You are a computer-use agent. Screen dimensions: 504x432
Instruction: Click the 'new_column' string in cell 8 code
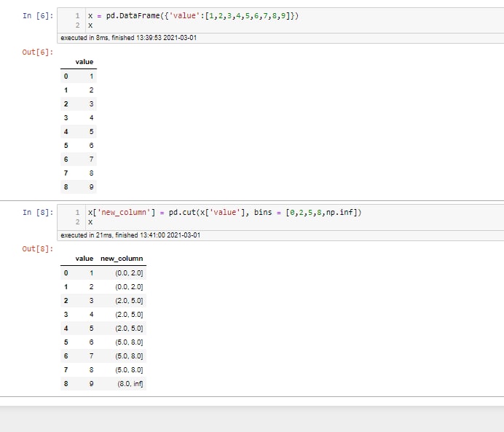click(x=124, y=213)
